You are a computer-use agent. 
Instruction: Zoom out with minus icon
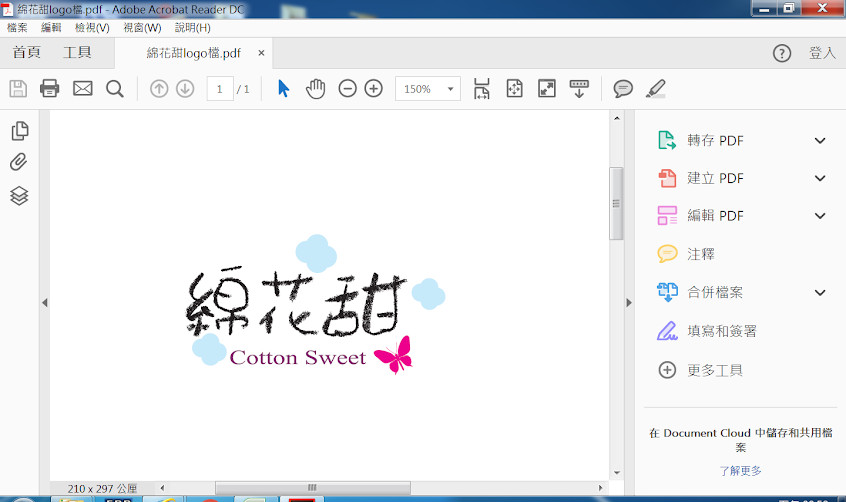click(347, 89)
